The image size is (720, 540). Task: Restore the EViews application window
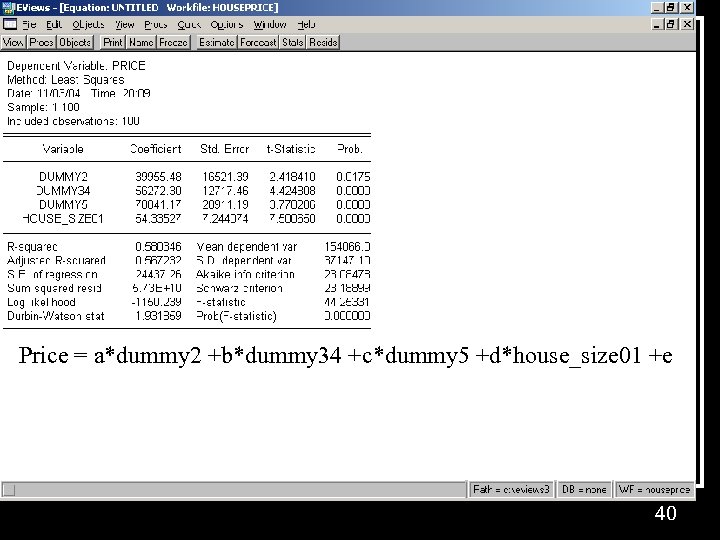pos(671,8)
